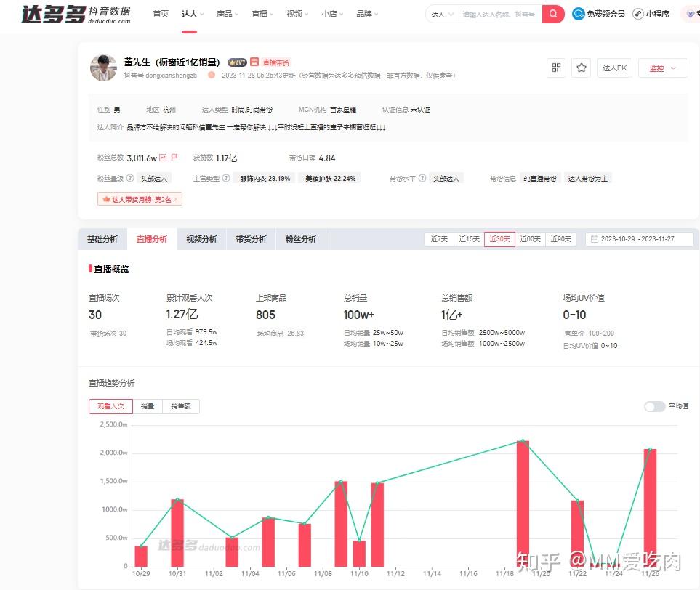Click the chart bar for 11/26

(x=650, y=508)
